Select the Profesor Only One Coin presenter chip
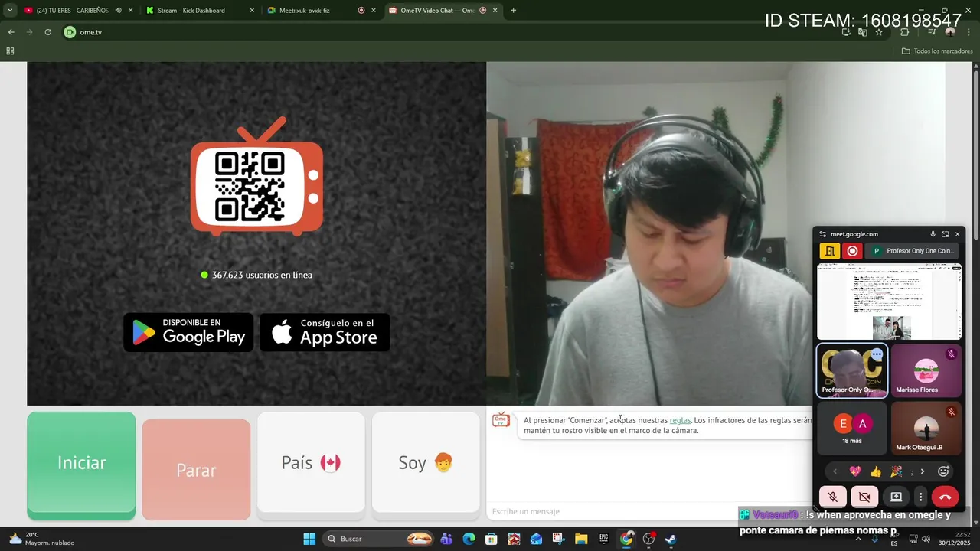This screenshot has width=980, height=551. [912, 251]
